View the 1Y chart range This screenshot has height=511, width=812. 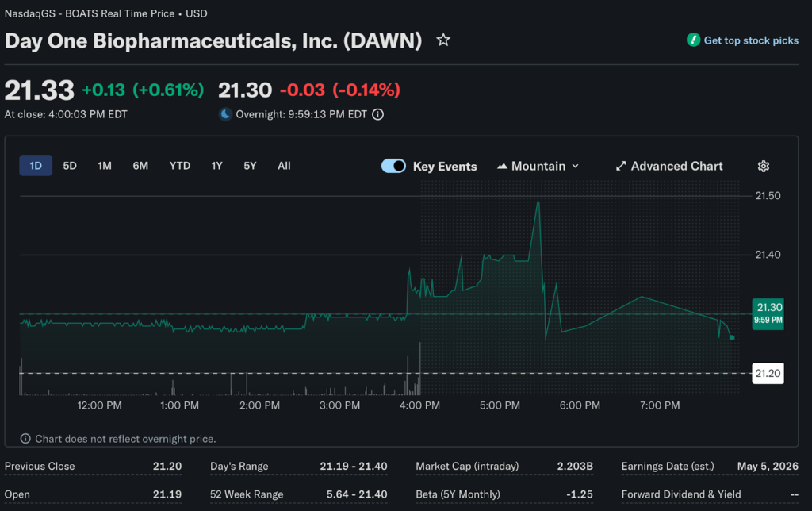[216, 166]
